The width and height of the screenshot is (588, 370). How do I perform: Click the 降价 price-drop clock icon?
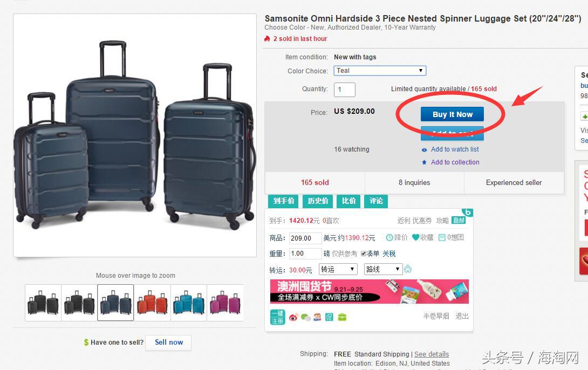(389, 237)
